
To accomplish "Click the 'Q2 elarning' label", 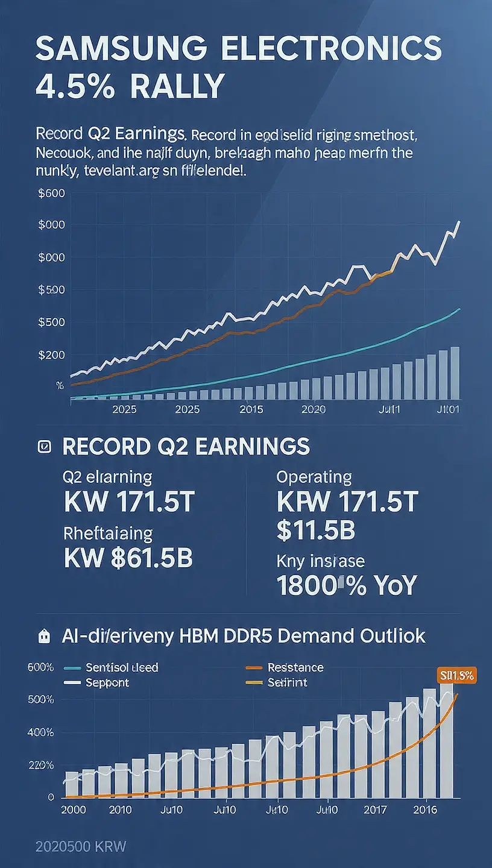I will [x=107, y=478].
